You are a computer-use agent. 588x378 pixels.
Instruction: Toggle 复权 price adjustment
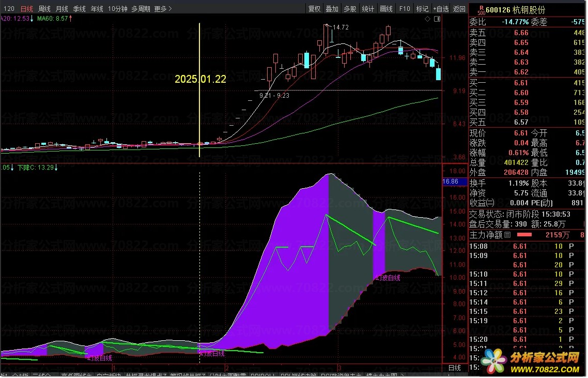coord(314,9)
